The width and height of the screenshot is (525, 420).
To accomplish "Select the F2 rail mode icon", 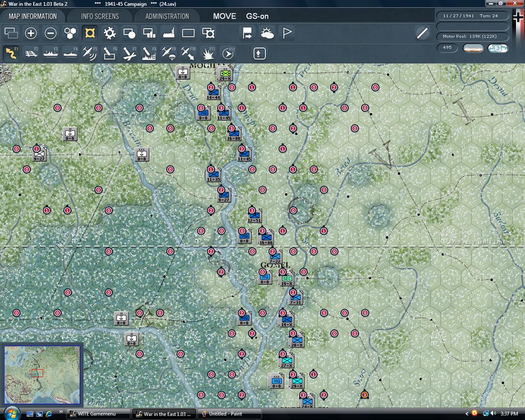I will click(31, 53).
